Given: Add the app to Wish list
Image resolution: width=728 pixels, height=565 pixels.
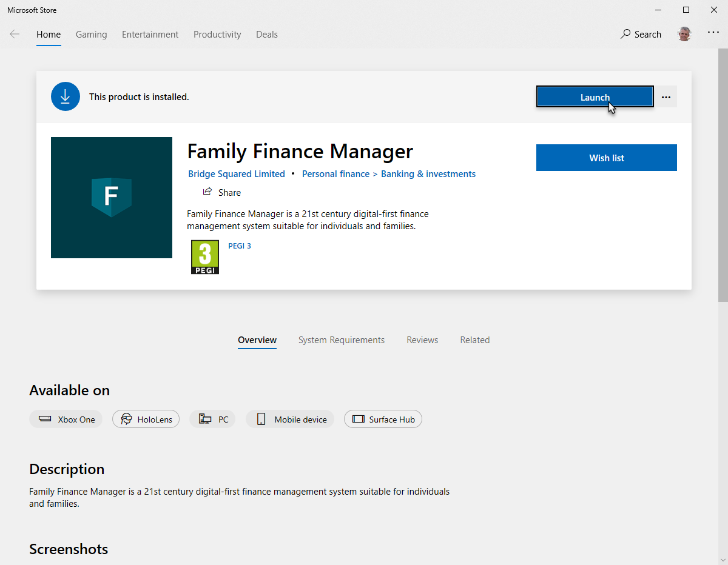Looking at the screenshot, I should click(607, 158).
